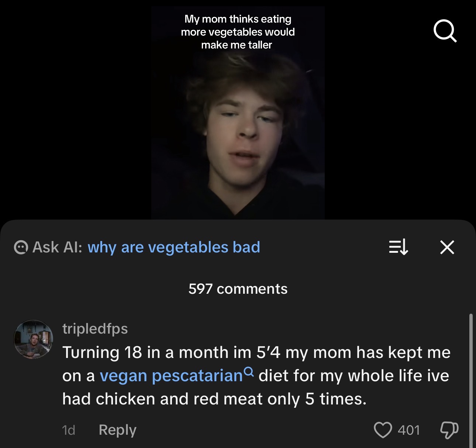The height and width of the screenshot is (448, 476).
Task: Tap the comment text body
Action: click(x=256, y=376)
